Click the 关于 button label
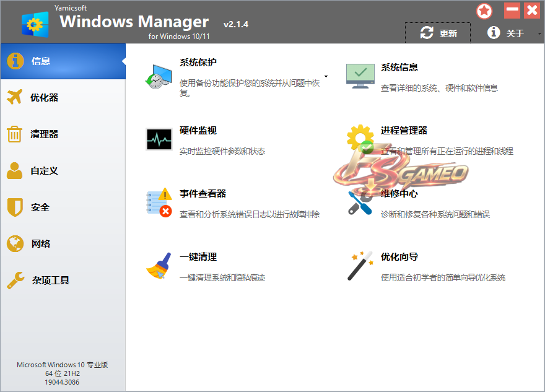545x392 pixels. coord(515,33)
